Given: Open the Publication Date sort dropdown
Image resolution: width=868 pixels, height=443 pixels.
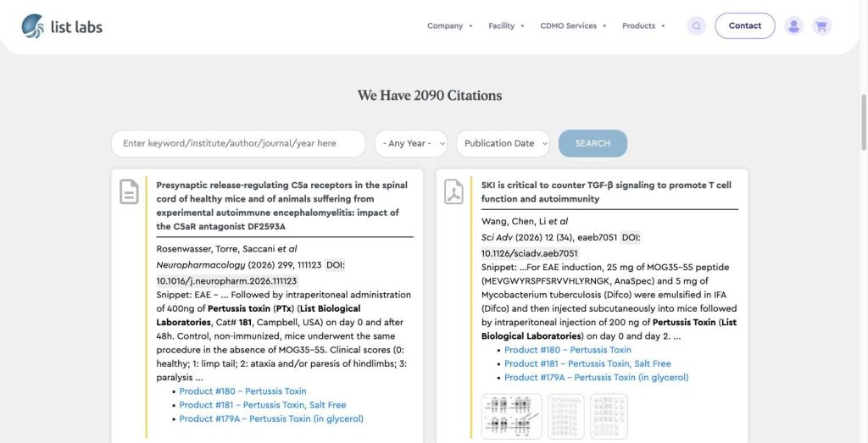Looking at the screenshot, I should click(503, 143).
